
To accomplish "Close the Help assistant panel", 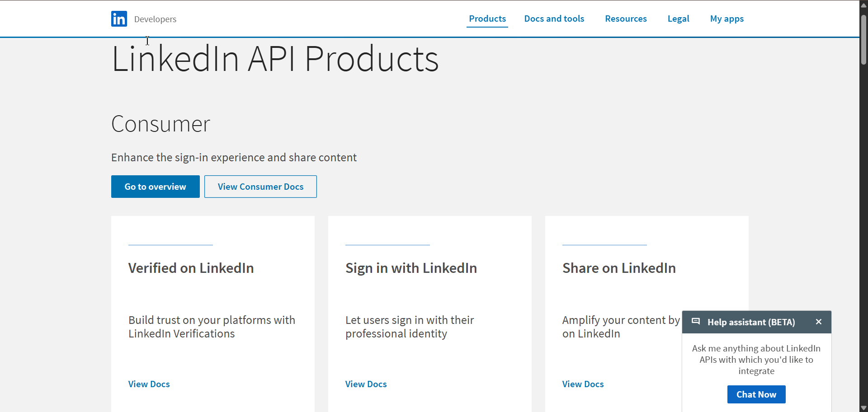I will (818, 322).
